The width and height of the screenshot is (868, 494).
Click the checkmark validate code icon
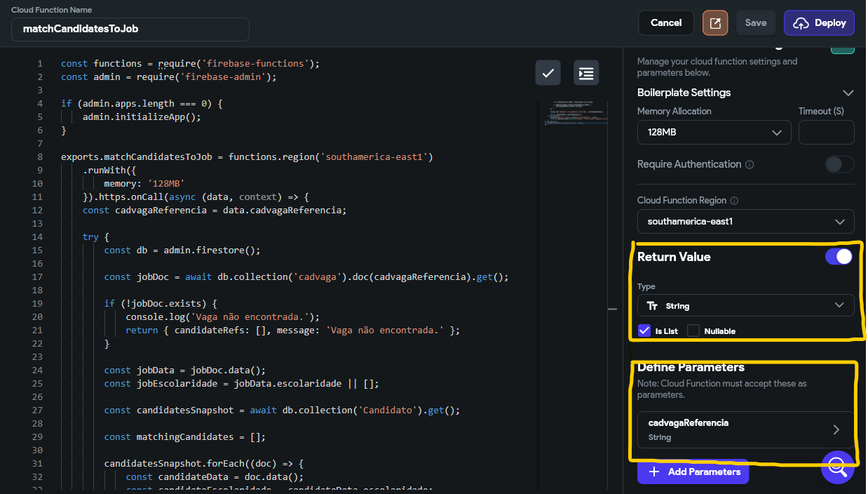pos(548,72)
